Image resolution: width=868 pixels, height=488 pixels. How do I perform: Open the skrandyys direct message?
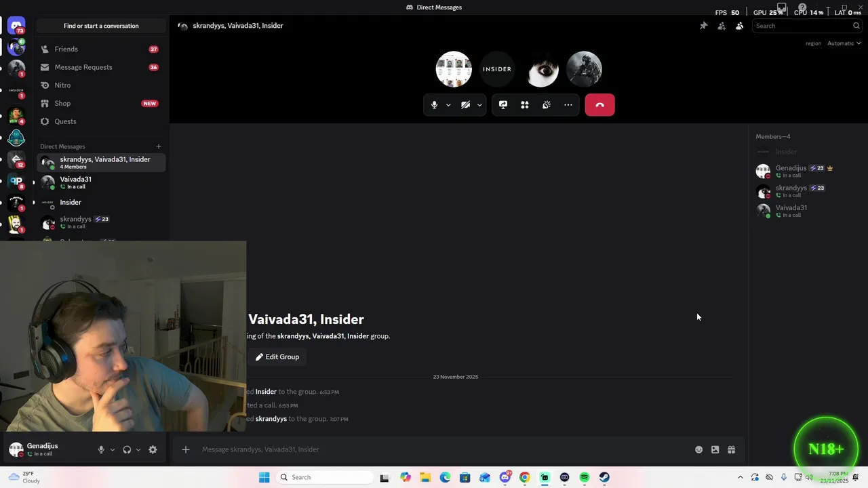100,222
